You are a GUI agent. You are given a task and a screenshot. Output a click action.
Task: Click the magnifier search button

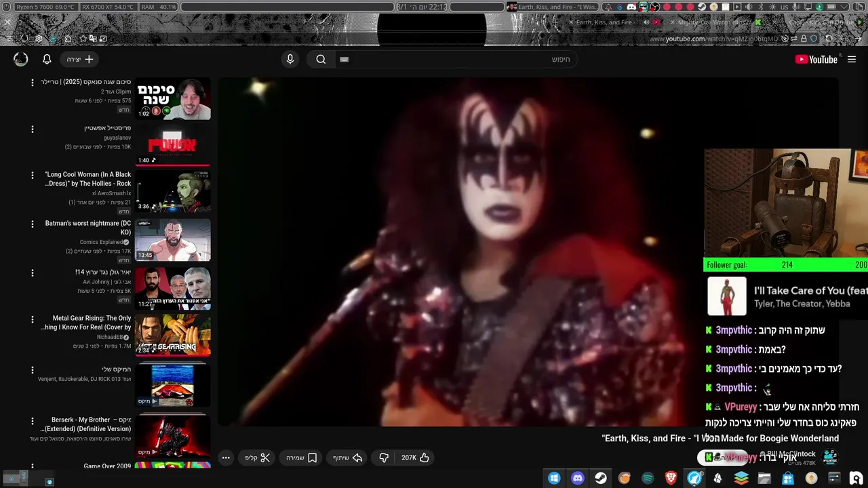pyautogui.click(x=321, y=59)
